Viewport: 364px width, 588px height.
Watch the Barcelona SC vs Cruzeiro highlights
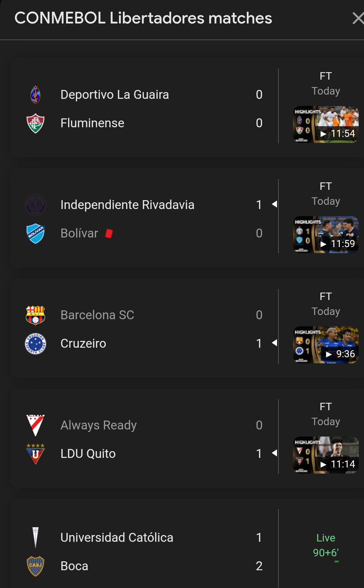(x=326, y=345)
